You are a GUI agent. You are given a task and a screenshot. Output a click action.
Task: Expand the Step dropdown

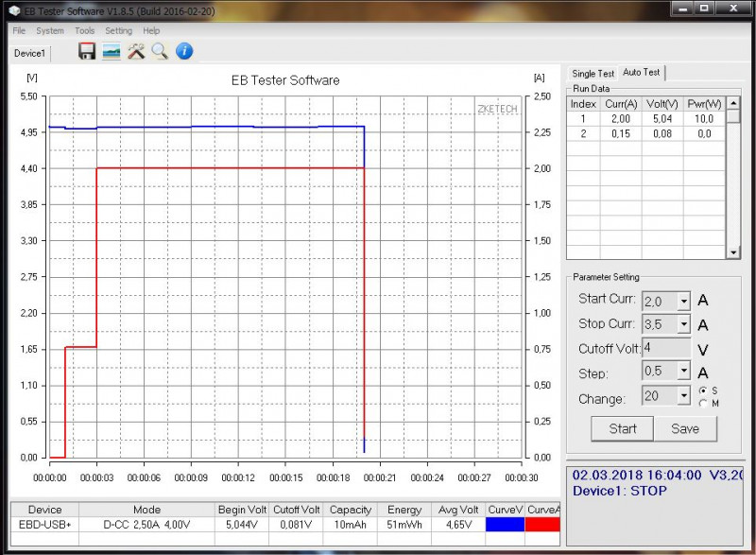683,371
